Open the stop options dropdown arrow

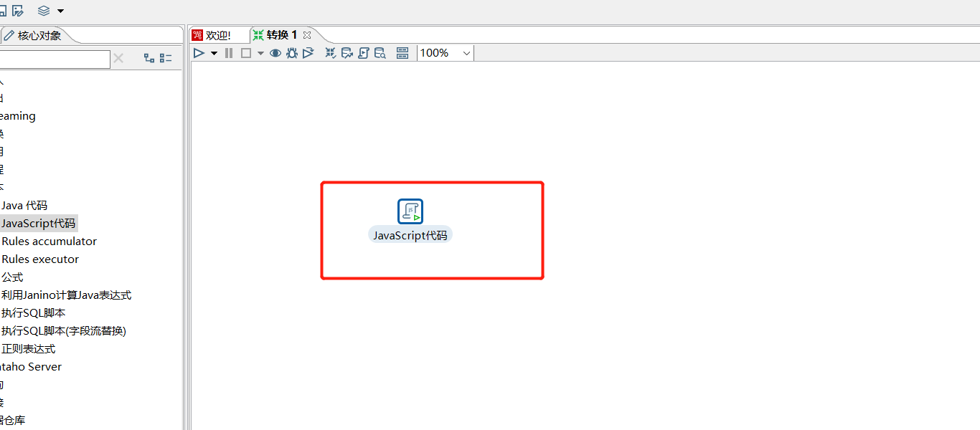coord(260,53)
